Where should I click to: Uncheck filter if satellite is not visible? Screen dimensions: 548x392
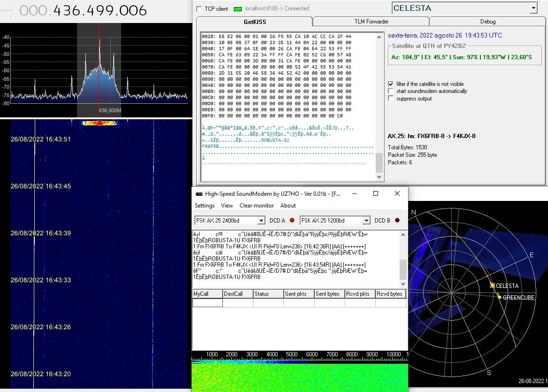(x=391, y=84)
